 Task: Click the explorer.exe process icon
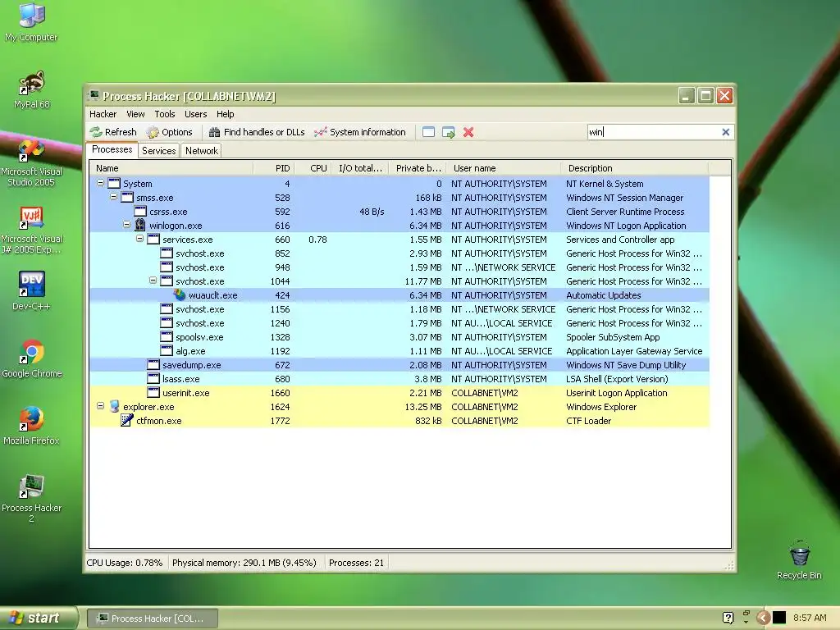[x=114, y=406]
